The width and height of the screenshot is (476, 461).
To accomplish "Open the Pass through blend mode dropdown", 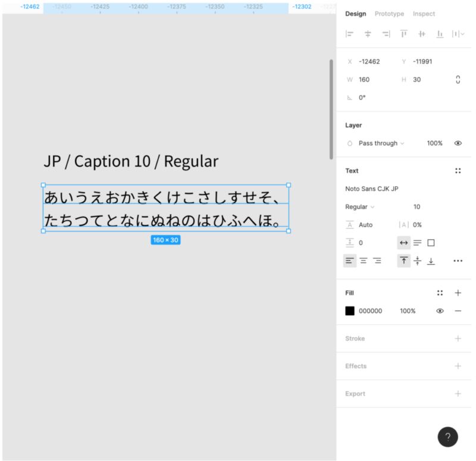I will click(381, 143).
